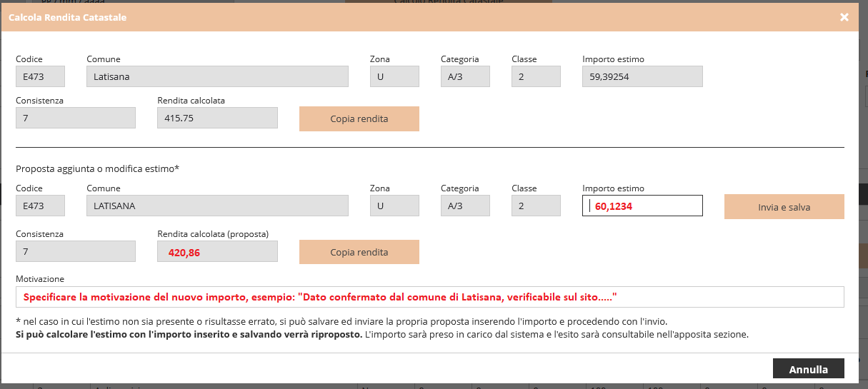Click the 'Proposta aggiunta o modifica estimo*' heading
The height and width of the screenshot is (389, 868).
pyautogui.click(x=97, y=169)
